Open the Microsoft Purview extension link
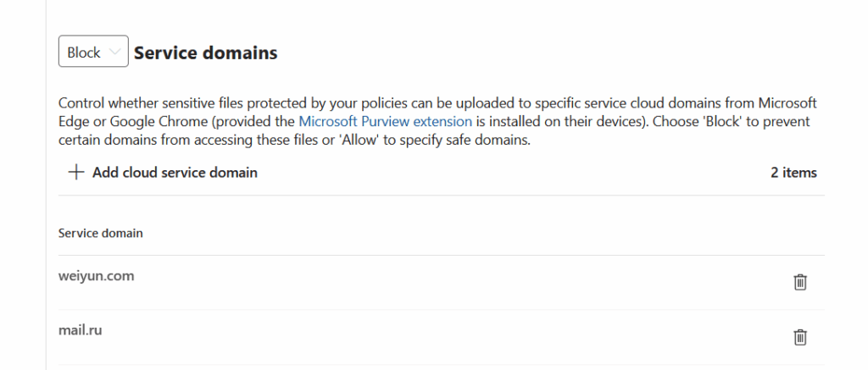The image size is (868, 370). pyautogui.click(x=386, y=121)
